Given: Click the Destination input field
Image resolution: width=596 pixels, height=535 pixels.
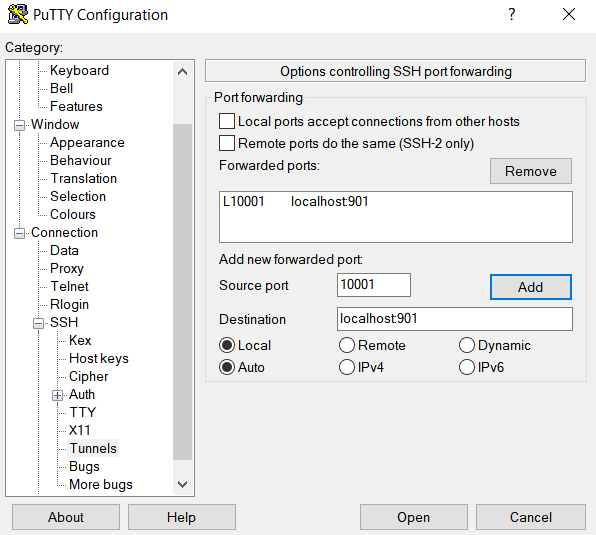Looking at the screenshot, I should pos(455,319).
